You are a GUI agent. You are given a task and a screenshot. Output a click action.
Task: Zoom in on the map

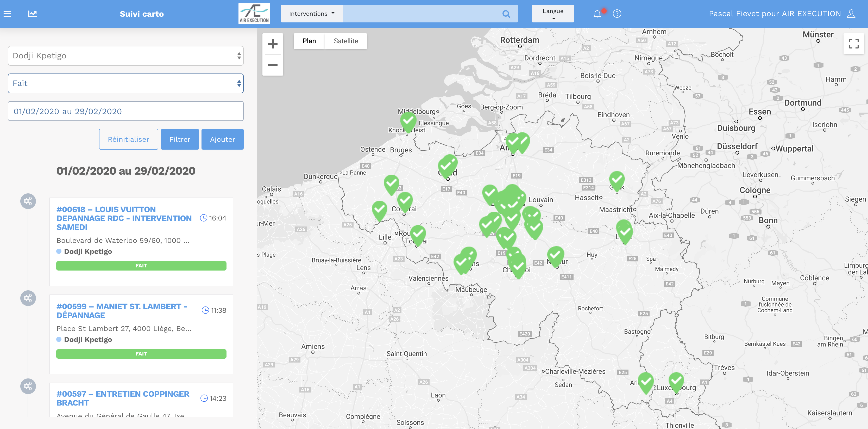273,44
